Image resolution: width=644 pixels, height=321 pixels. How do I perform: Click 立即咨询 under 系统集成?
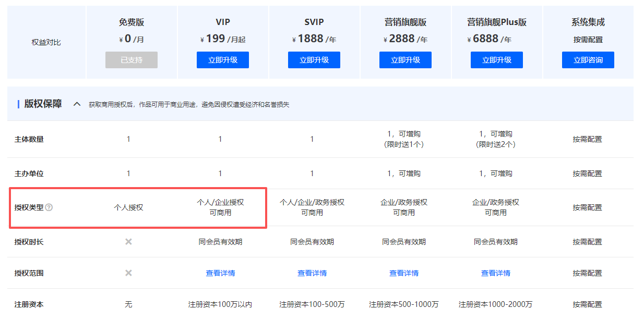click(x=588, y=60)
